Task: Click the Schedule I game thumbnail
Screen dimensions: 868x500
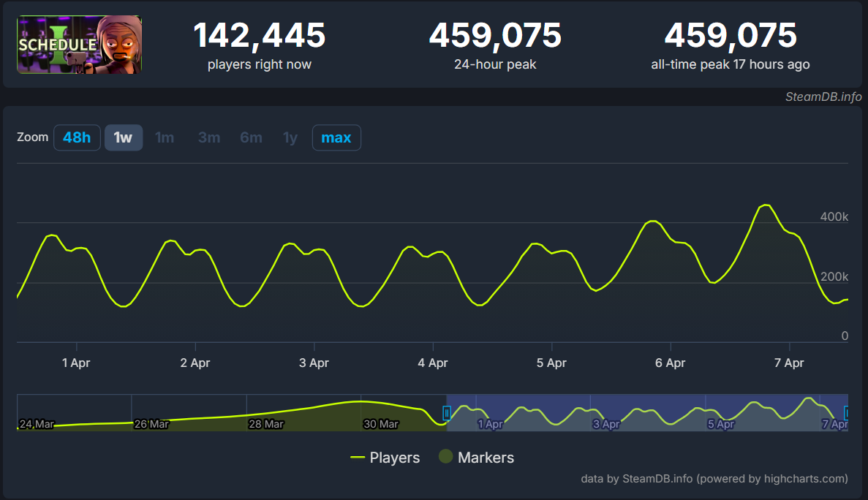Action: (79, 45)
